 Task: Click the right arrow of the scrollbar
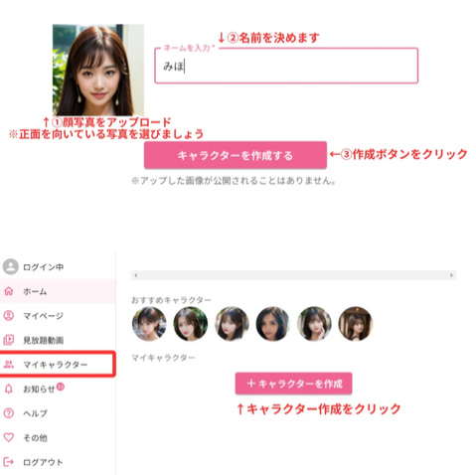coord(451,275)
